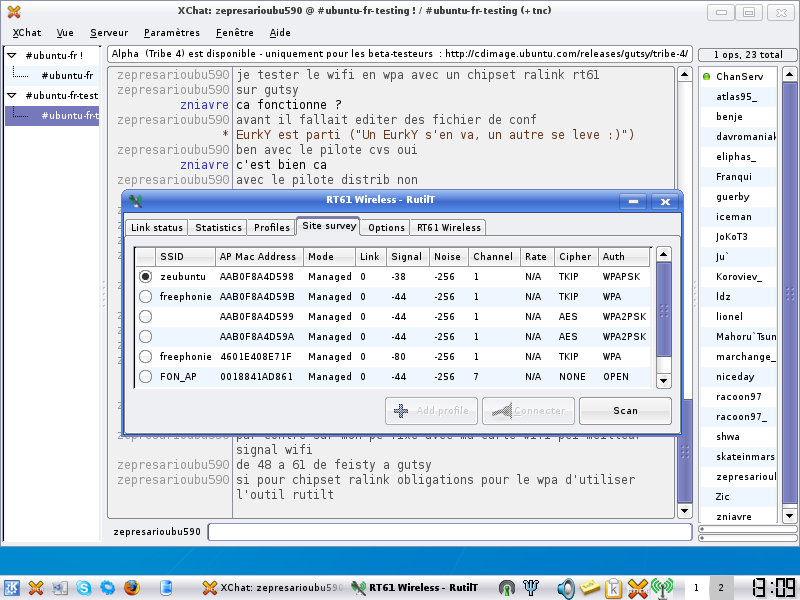Open the KDE start menu
This screenshot has width=800, height=600.
(12, 588)
